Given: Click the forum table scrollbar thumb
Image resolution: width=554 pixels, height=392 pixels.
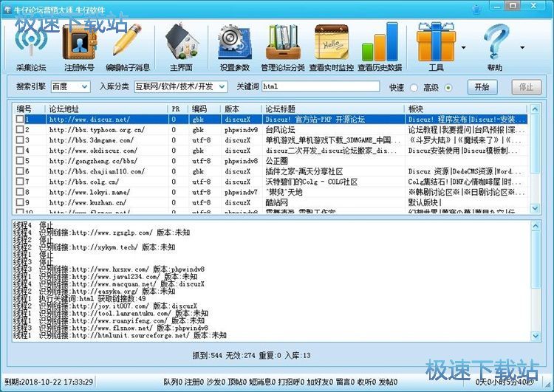Looking at the screenshot, I should 535,144.
